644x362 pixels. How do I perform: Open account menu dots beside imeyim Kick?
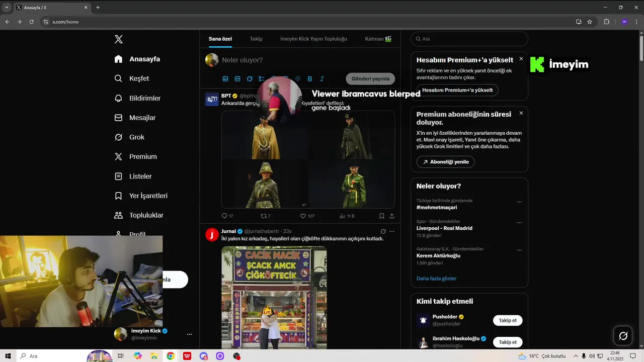190,334
